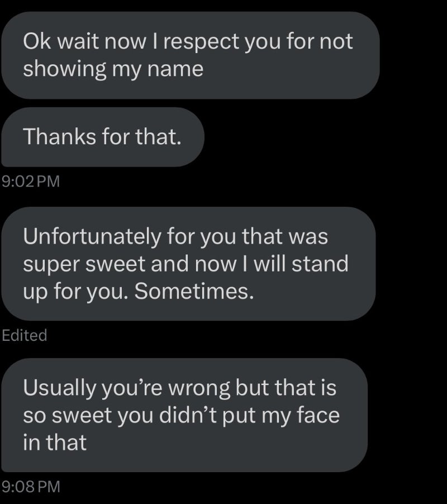This screenshot has height=504, width=447.
Task: Click the 9:02 PM timestamp
Action: coord(30,181)
